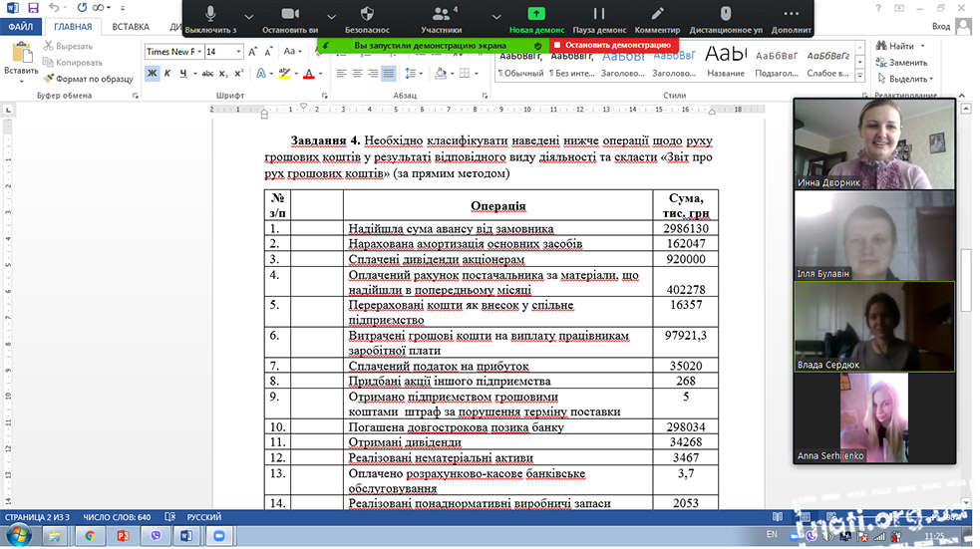This screenshot has height=549, width=980.
Task: Apply the Название (Title) style
Action: [x=725, y=63]
